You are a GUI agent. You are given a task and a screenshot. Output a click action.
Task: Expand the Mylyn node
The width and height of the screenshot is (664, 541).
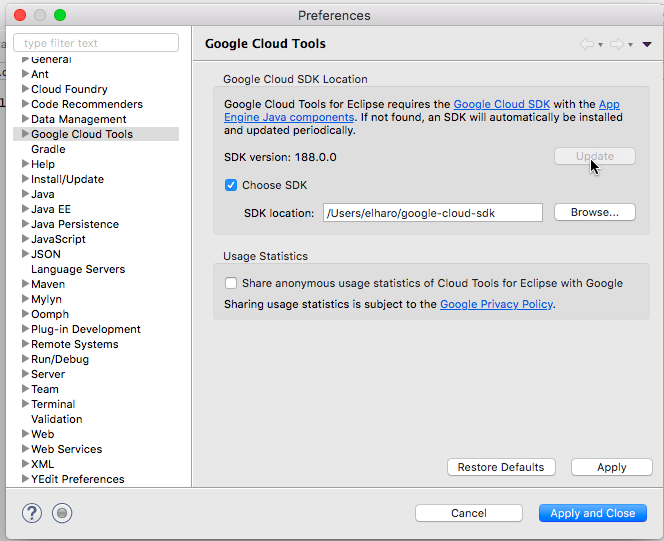(x=25, y=299)
